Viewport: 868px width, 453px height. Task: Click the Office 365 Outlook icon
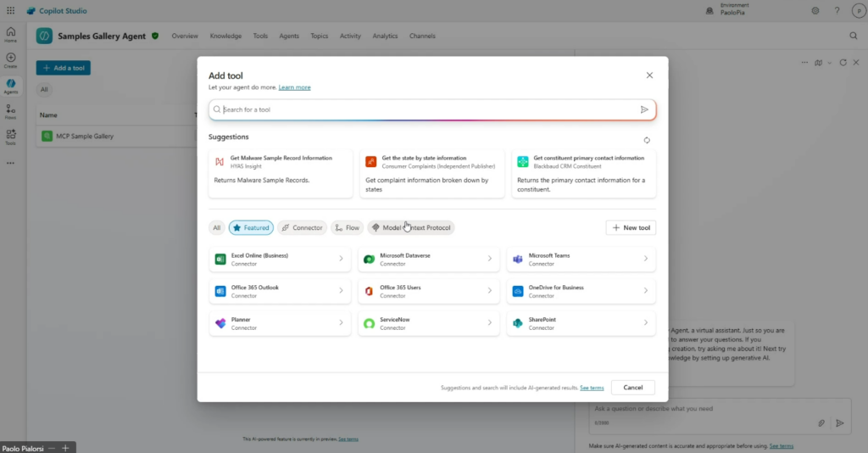coord(220,291)
